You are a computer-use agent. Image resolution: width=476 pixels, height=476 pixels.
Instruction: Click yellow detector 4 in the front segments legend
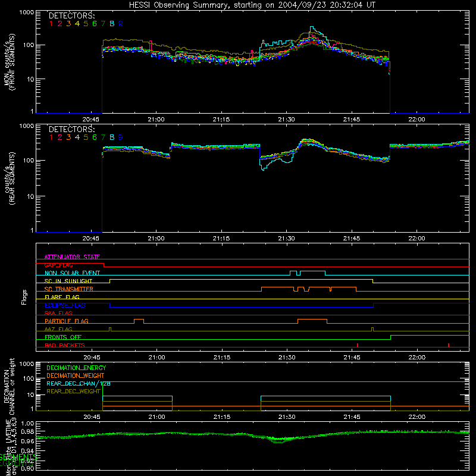77,23
